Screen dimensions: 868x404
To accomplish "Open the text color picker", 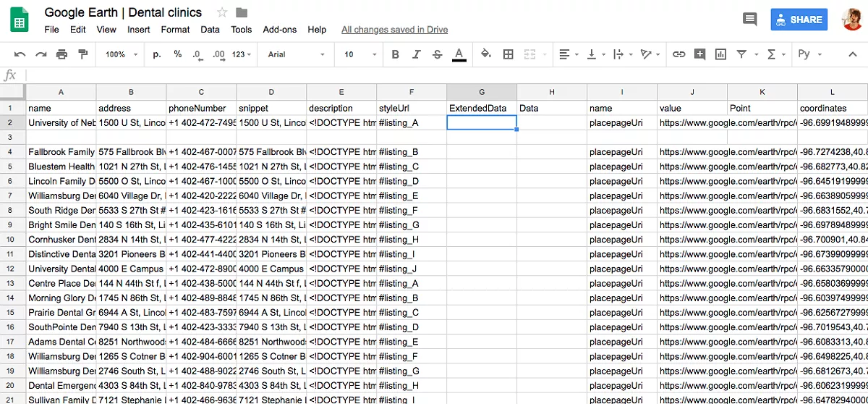I will 459,55.
